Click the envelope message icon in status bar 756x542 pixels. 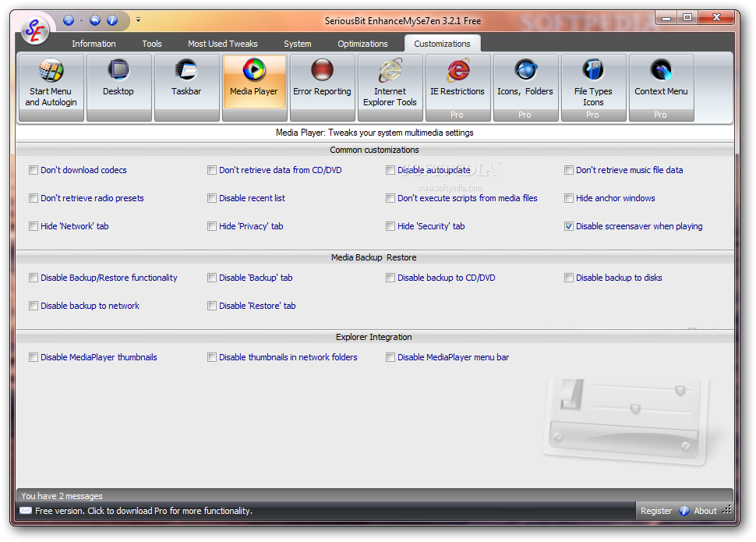coord(26,511)
